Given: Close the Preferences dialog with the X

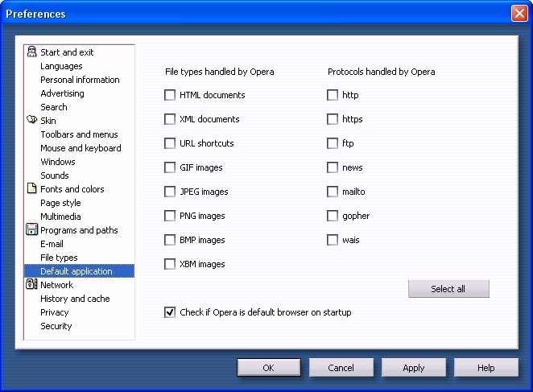Looking at the screenshot, I should 519,14.
